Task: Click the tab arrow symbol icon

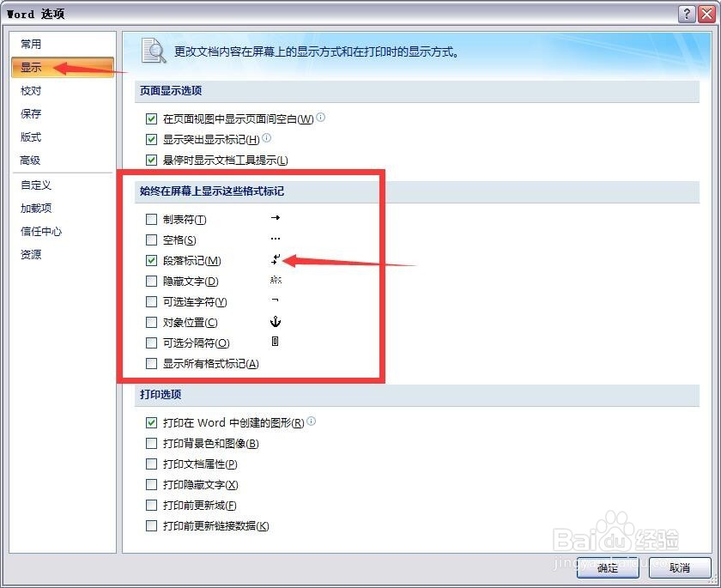Action: pos(276,217)
